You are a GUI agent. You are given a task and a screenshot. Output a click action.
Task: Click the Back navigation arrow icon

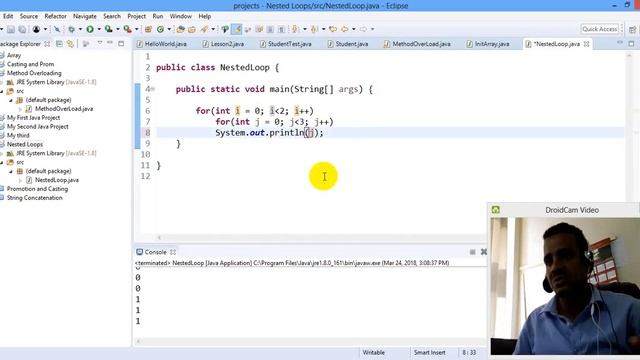[x=345, y=29]
